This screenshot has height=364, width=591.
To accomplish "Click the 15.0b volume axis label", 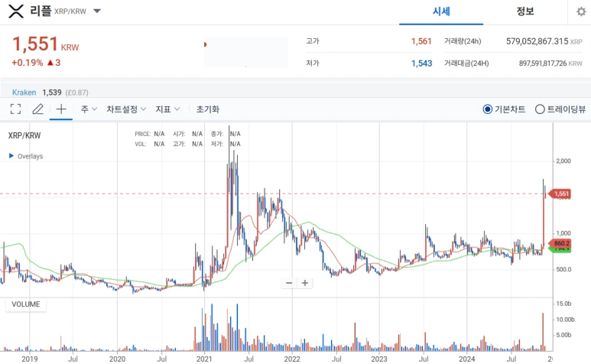I will coord(564,304).
